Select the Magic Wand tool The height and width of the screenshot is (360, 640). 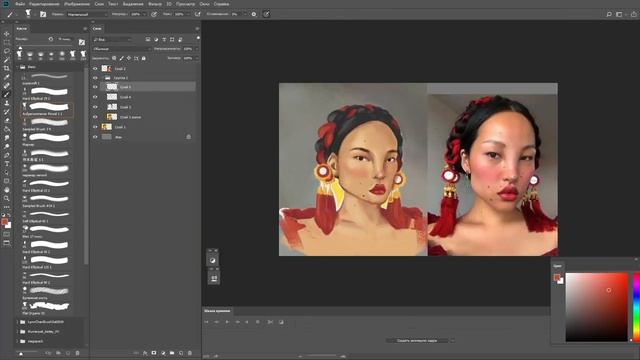pos(7,60)
